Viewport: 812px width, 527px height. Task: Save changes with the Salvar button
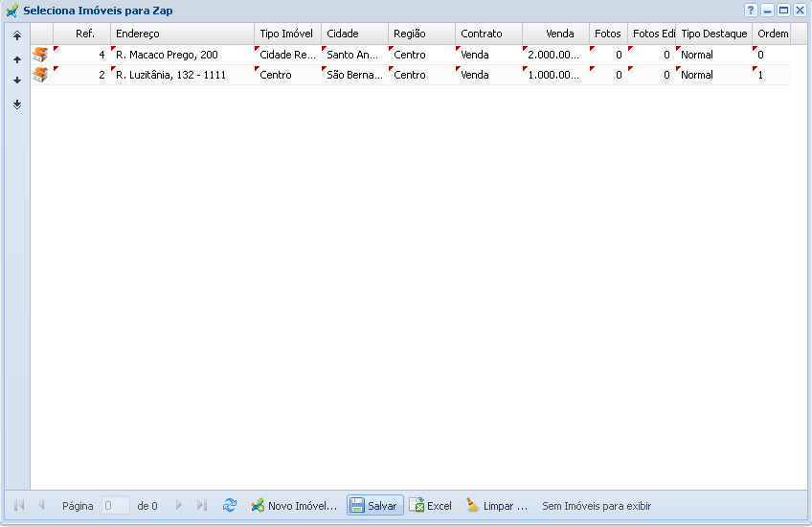[374, 505]
